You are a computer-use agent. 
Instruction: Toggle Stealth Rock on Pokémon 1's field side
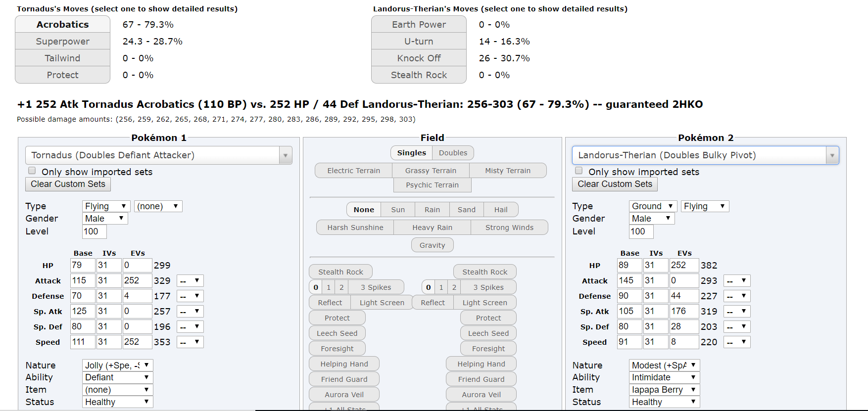click(341, 272)
